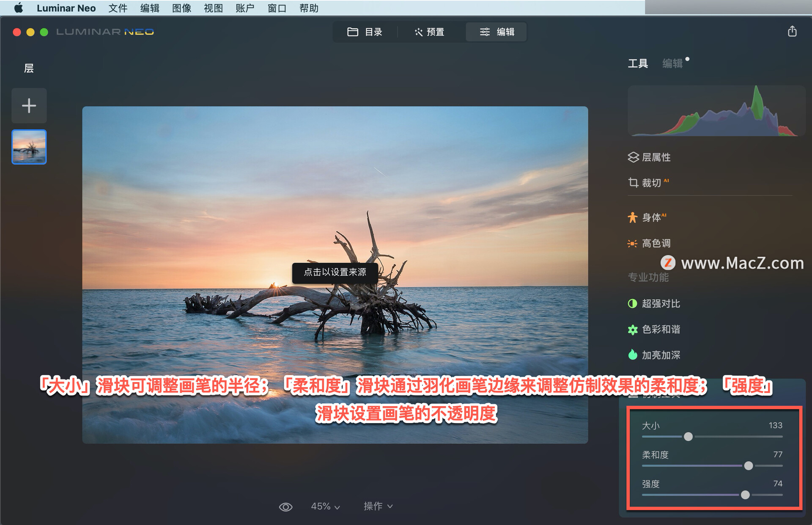Select the seascape layer thumbnail
The width and height of the screenshot is (812, 525).
[x=29, y=147]
